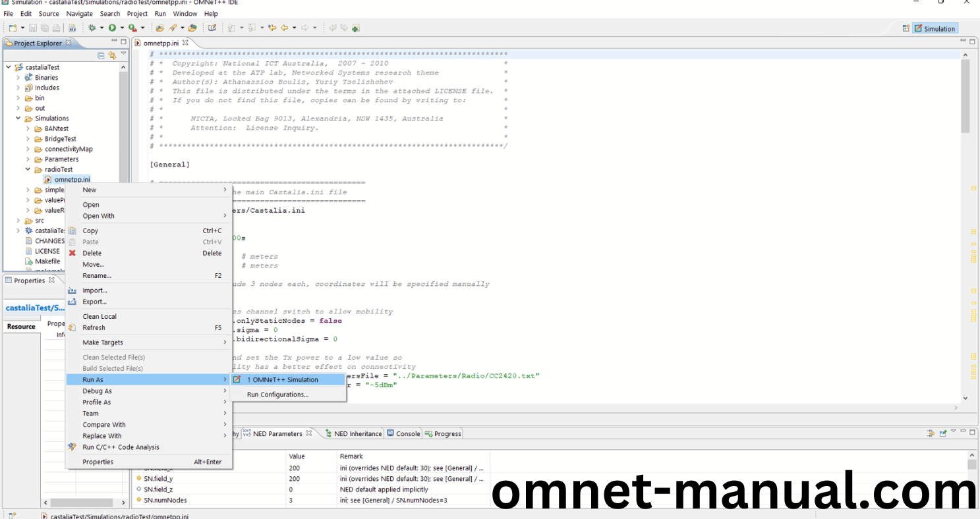This screenshot has height=519, width=980.
Task: Click the yellow Back navigation arrow
Action: pyautogui.click(x=285, y=28)
